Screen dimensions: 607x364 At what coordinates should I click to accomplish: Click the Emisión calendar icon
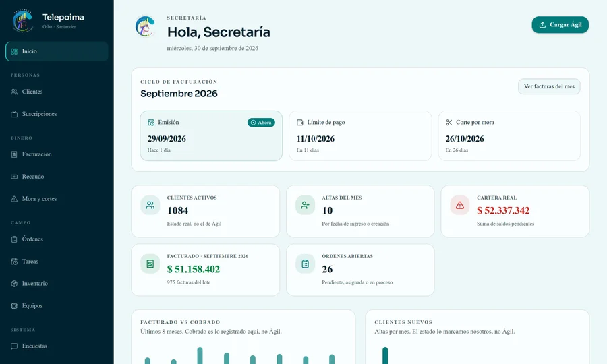point(151,123)
